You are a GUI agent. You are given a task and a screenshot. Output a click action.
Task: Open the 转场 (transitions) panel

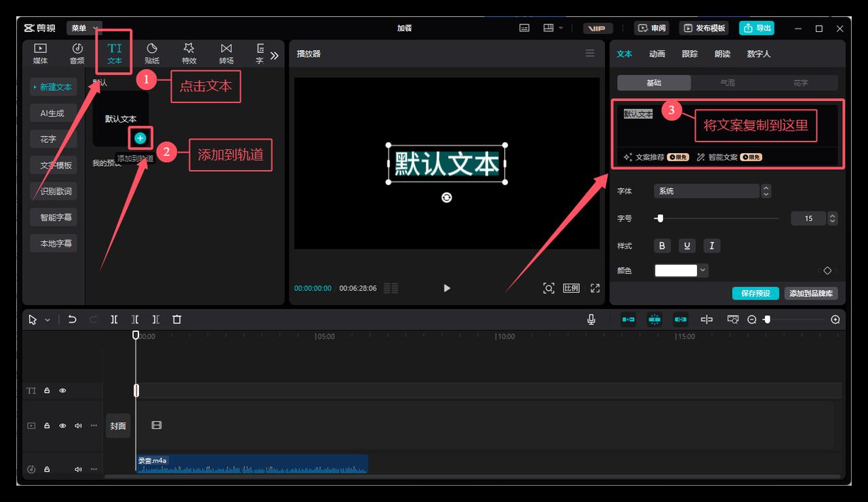click(x=226, y=54)
